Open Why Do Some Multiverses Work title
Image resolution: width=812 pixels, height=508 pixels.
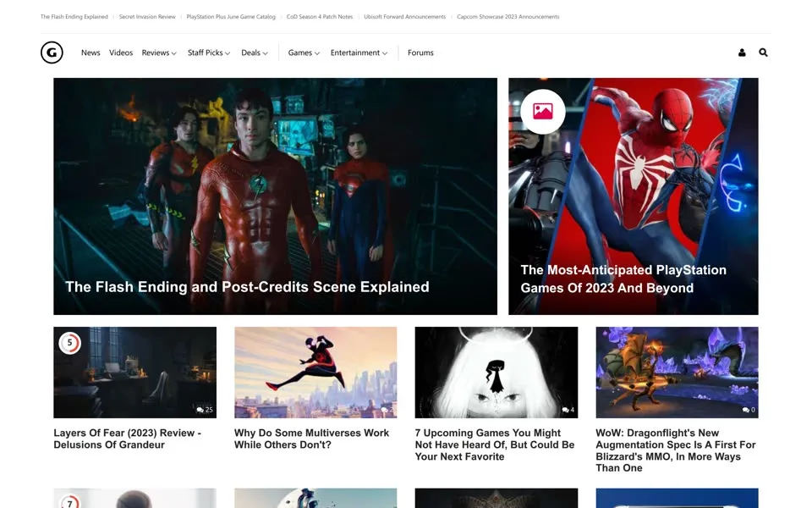tap(311, 439)
